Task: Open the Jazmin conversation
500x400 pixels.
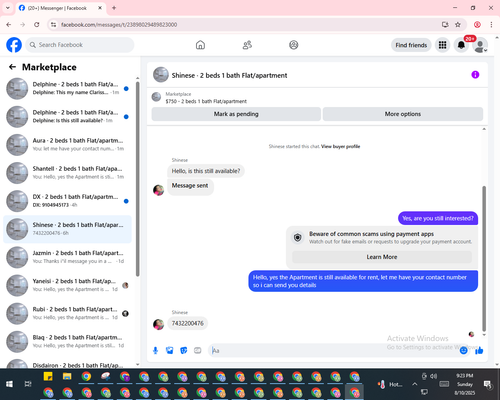Action: [x=68, y=257]
